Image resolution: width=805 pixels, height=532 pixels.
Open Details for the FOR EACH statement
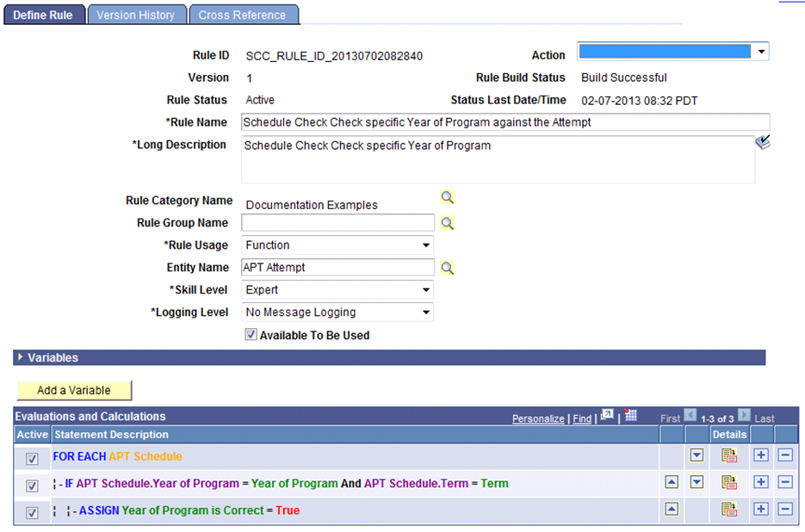[728, 456]
